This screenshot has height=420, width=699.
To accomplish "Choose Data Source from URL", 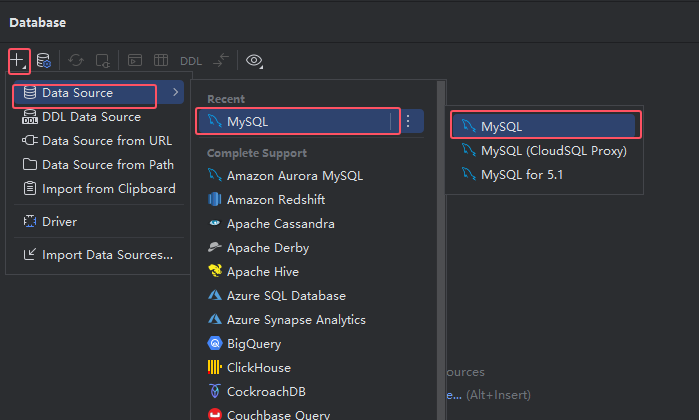I will pos(99,141).
